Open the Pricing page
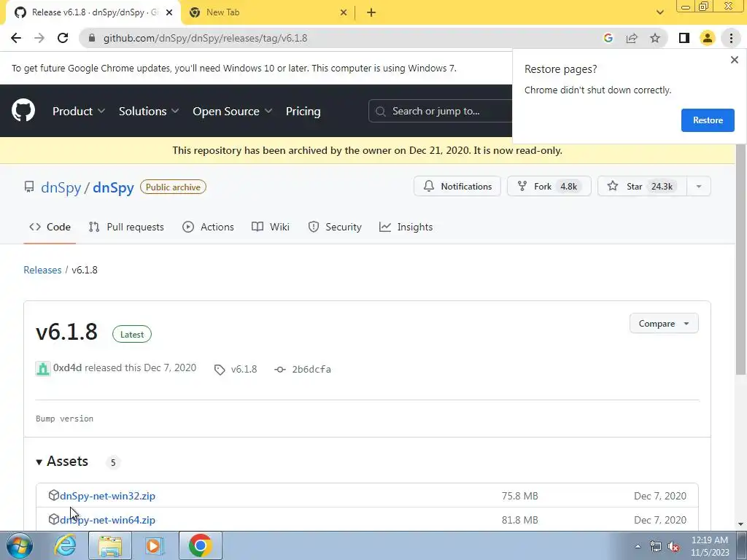The width and height of the screenshot is (747, 560). point(303,111)
